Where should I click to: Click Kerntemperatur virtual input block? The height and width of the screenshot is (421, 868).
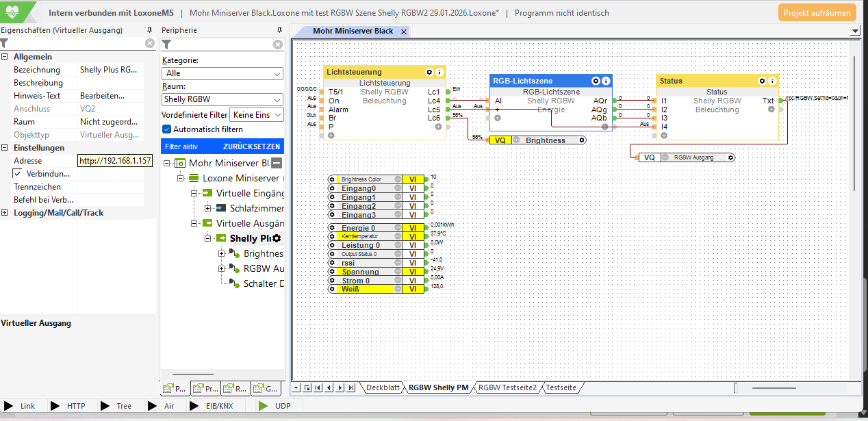(376, 236)
